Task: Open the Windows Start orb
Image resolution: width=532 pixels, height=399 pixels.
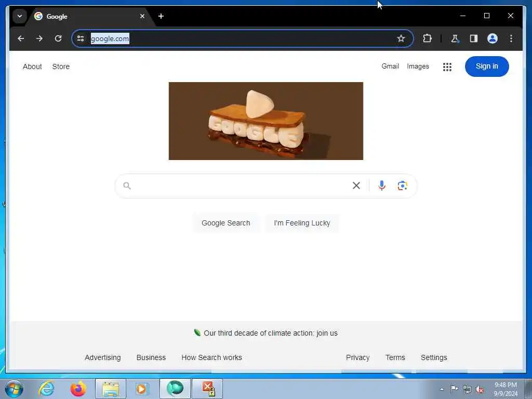Action: 14,389
